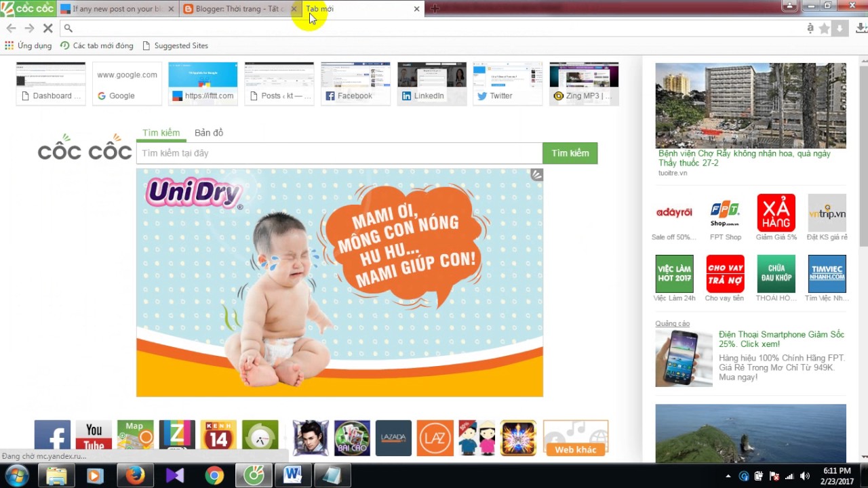Launch Firefox from the taskbar

134,476
